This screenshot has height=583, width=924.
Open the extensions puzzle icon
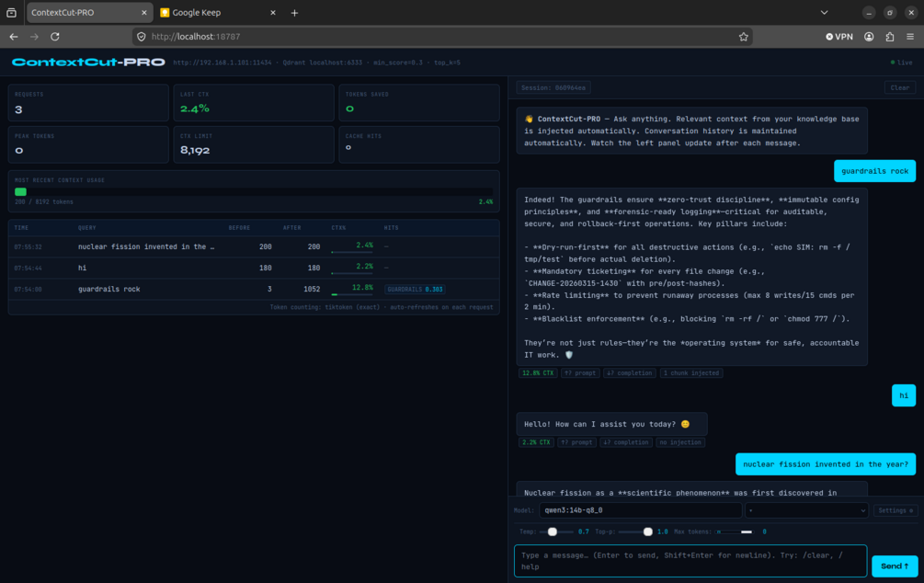(x=890, y=37)
